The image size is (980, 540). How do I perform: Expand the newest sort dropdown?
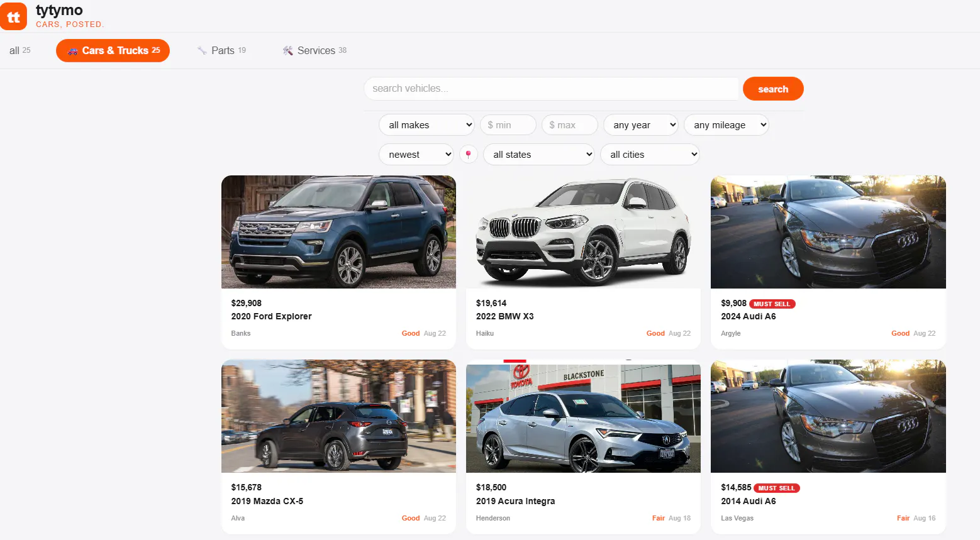(416, 154)
